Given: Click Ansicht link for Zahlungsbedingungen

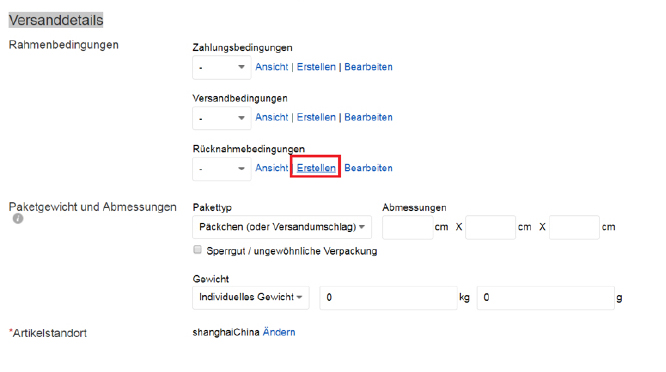Looking at the screenshot, I should click(272, 67).
